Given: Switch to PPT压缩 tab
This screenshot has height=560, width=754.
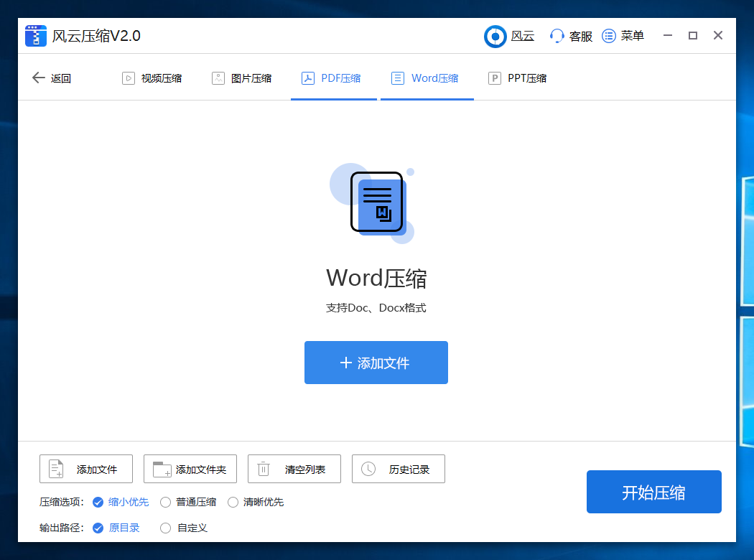Looking at the screenshot, I should tap(518, 78).
